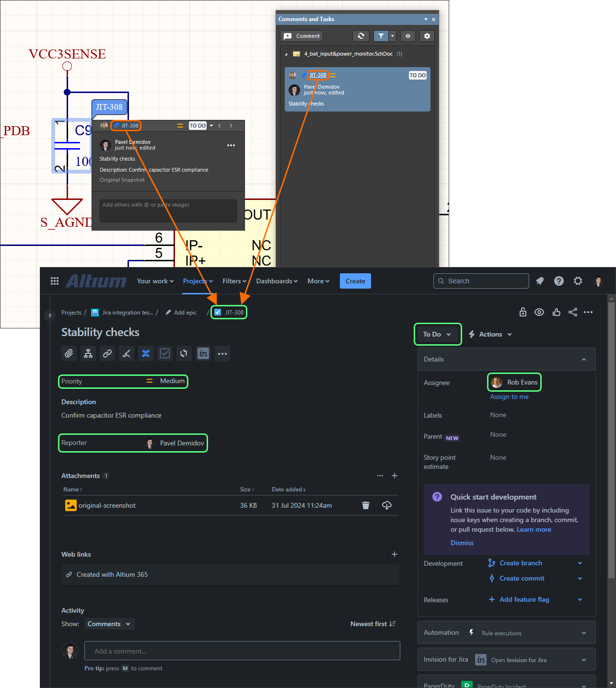This screenshot has width=616, height=688.
Task: Open the app switcher grid icon
Action: 55,281
